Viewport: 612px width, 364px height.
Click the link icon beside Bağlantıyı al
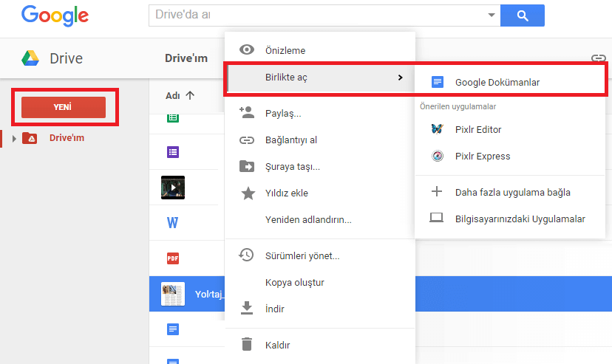click(x=247, y=140)
